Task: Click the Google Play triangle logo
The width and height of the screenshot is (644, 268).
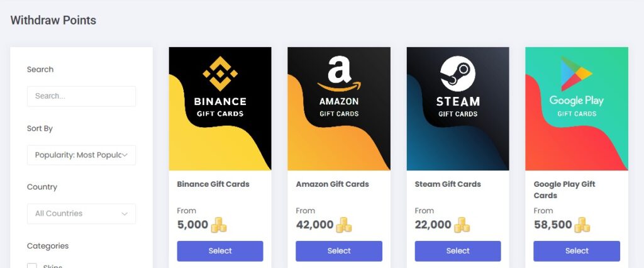Action: pyautogui.click(x=577, y=74)
